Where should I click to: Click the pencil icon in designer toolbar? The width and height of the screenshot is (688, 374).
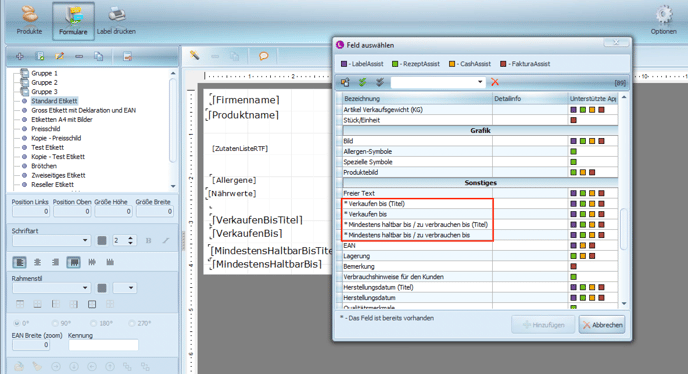195,56
